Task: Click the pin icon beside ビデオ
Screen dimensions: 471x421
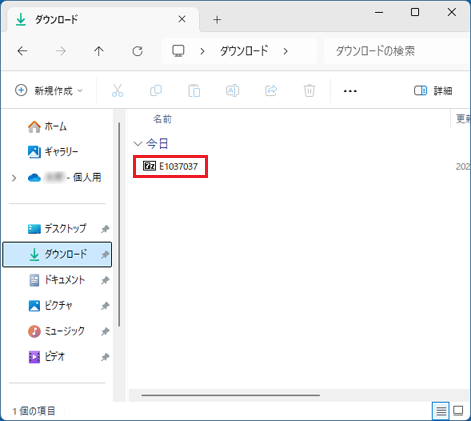Action: click(105, 357)
